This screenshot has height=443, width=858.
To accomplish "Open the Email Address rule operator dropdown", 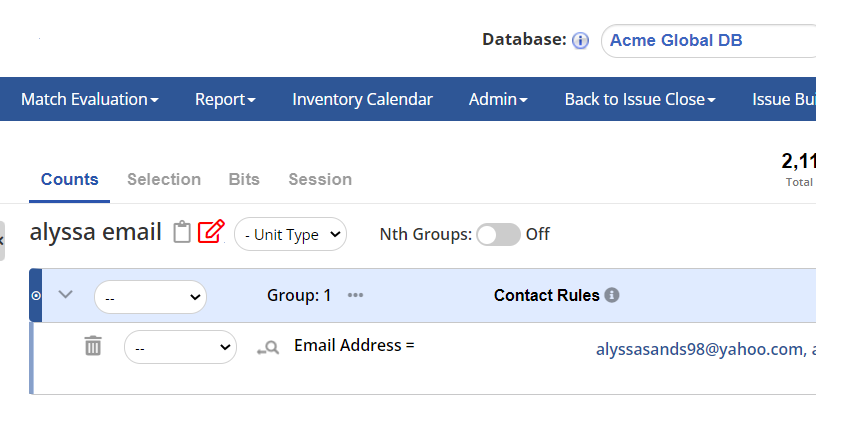I will pos(180,348).
